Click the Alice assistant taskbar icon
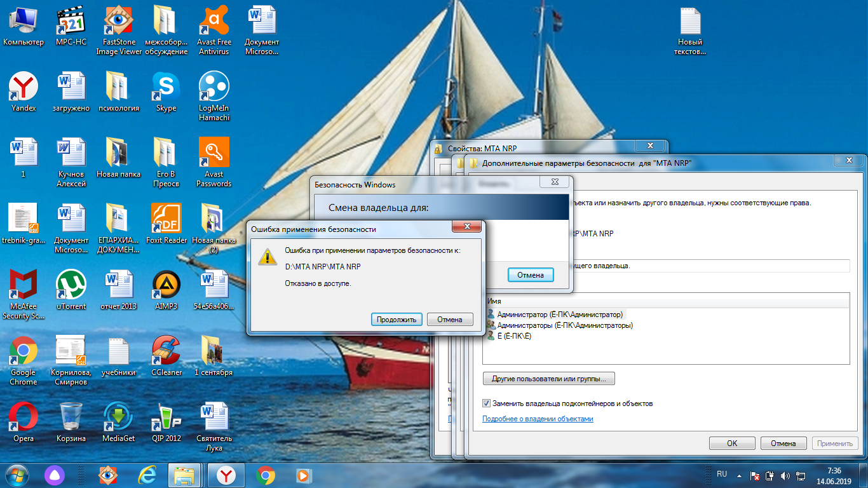868x488 pixels. click(x=53, y=475)
